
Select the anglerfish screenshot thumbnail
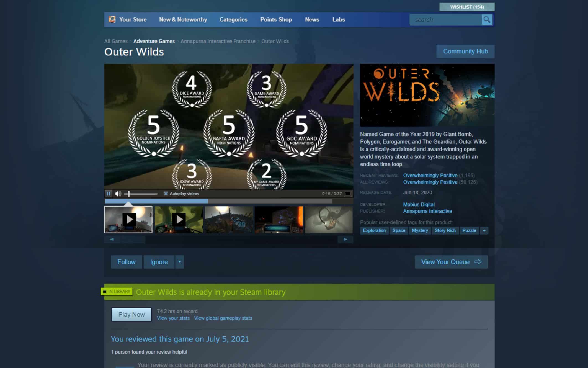[329, 220]
